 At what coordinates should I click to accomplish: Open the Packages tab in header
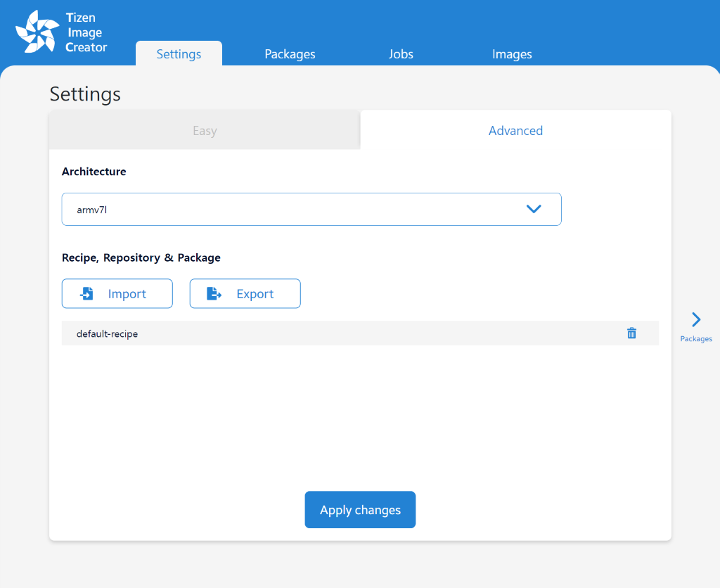[x=290, y=54]
